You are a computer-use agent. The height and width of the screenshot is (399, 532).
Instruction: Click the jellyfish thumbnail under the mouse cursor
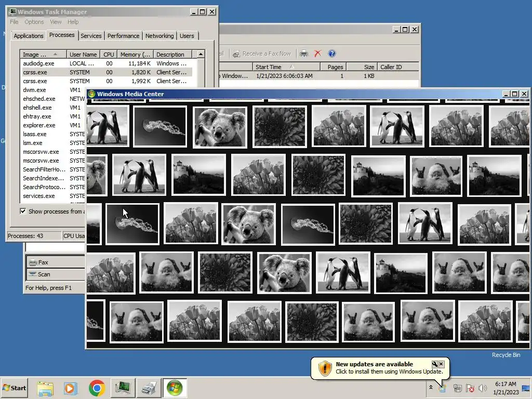(132, 224)
